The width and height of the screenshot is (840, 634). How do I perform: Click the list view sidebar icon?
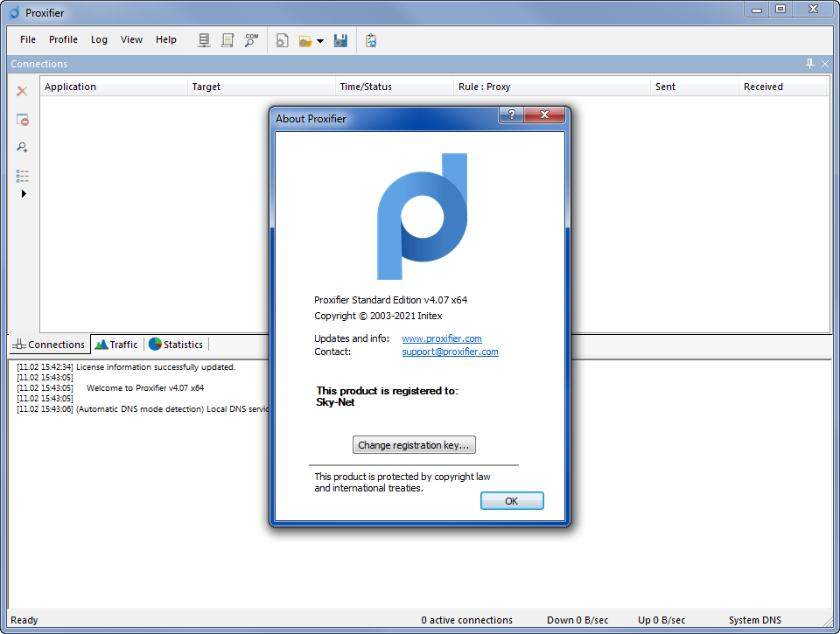tap(22, 176)
